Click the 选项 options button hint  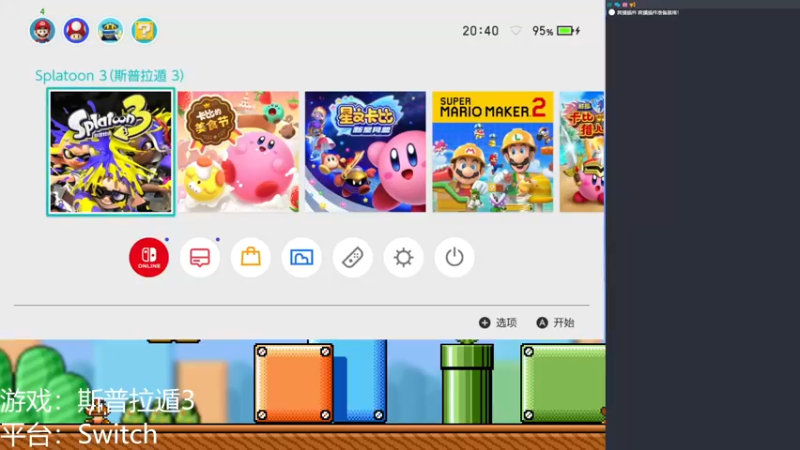point(498,322)
